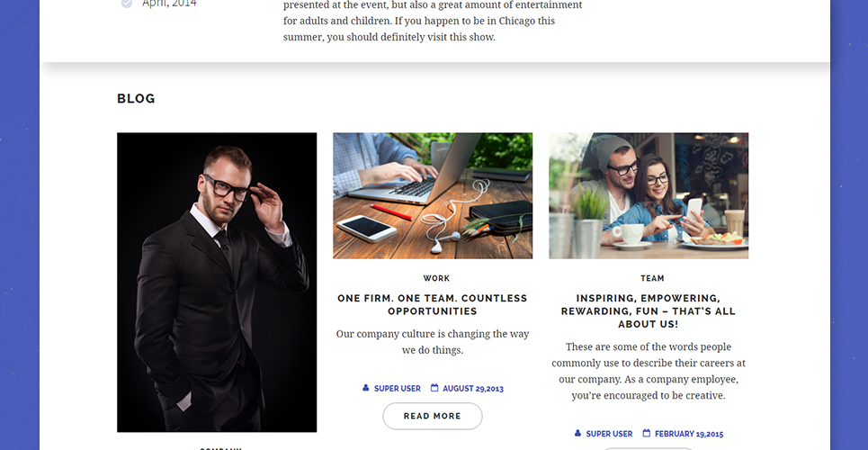Open the Inspiring, Empowering, Rewarding post title
Viewport: 868px width, 450px height.
coord(649,310)
